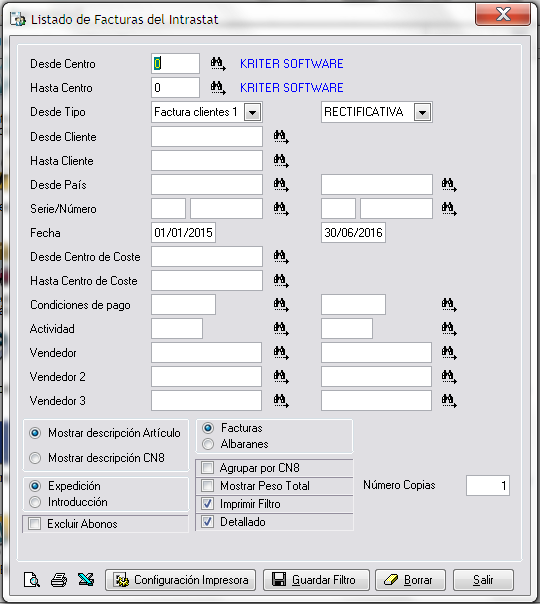Screen dimensions: 540x604
Task: Check Excluir Abonos
Action: tap(35, 524)
